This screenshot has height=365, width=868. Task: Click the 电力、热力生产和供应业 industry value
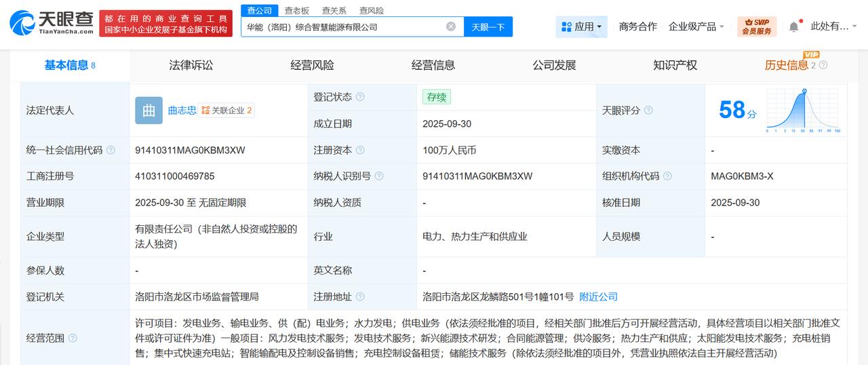point(475,236)
